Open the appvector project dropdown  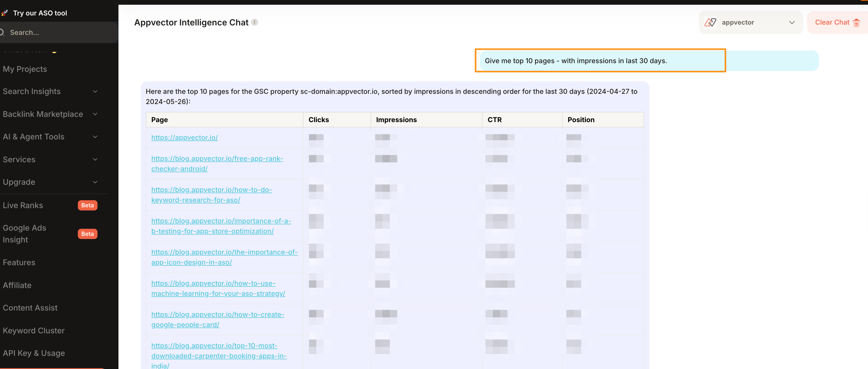tap(751, 23)
